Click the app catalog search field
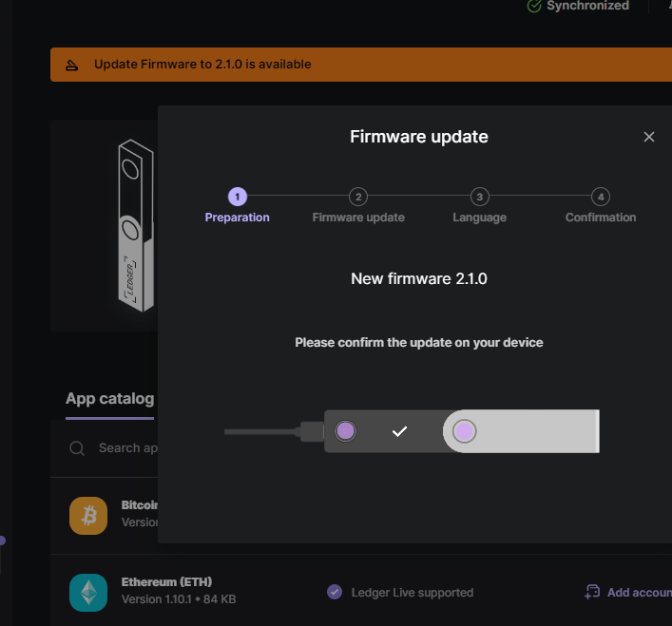Viewport: 672px width, 626px height. tap(127, 448)
